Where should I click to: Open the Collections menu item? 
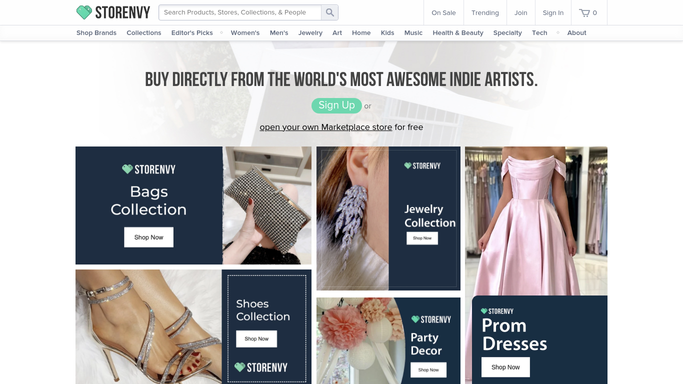(x=144, y=33)
